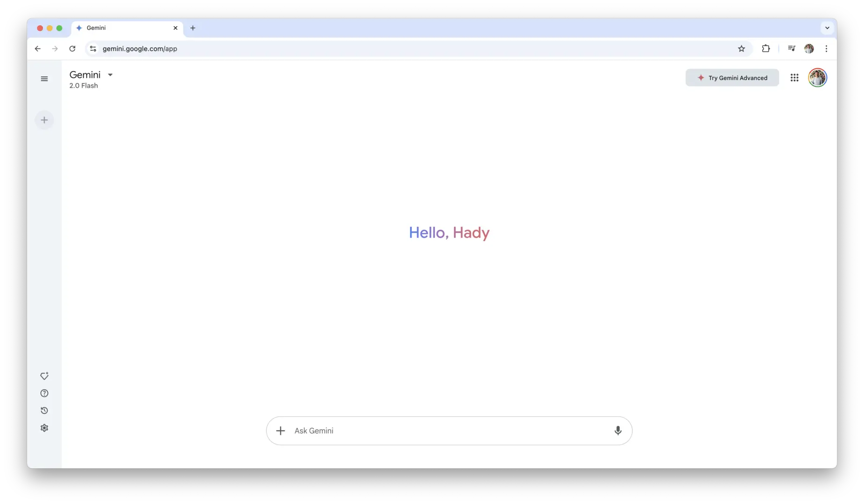The height and width of the screenshot is (504, 864).
Task: Open the Chrome extensions puzzle icon
Action: pyautogui.click(x=765, y=49)
